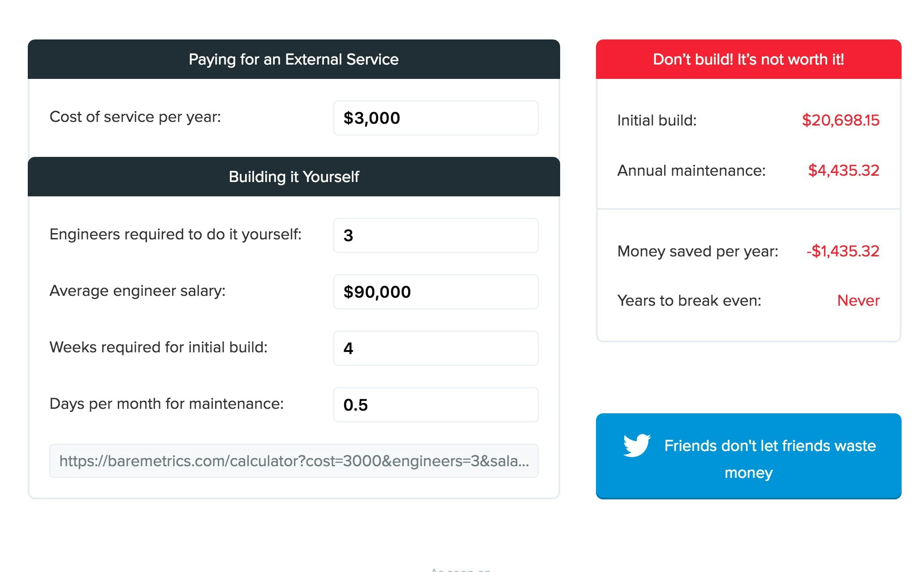Click the Money saved per year value

[843, 251]
